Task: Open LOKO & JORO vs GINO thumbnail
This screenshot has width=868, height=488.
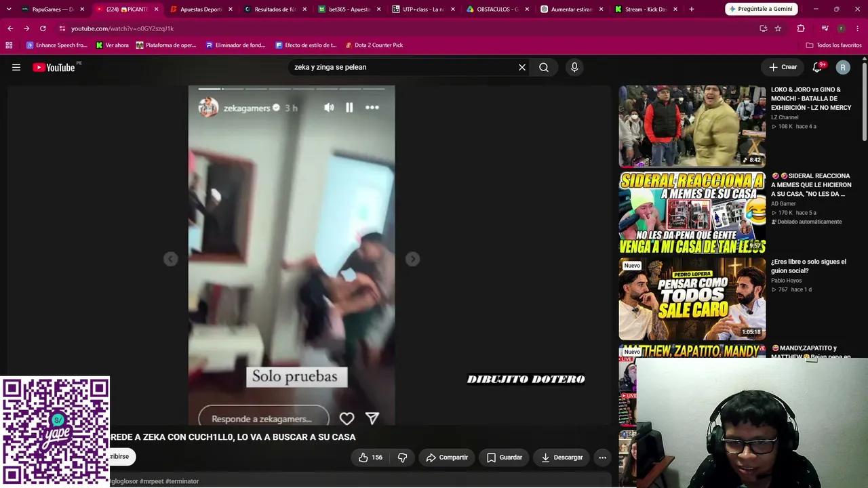Action: 692,126
